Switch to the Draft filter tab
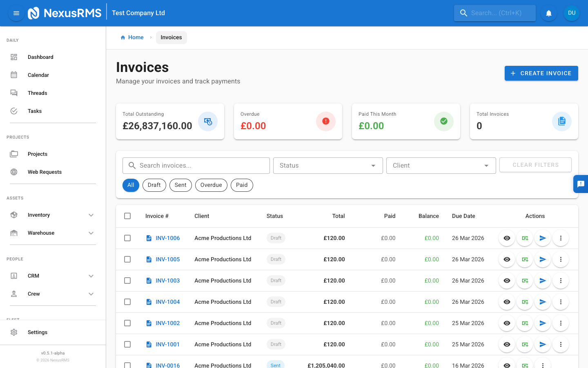This screenshot has height=368, width=588. pos(154,185)
